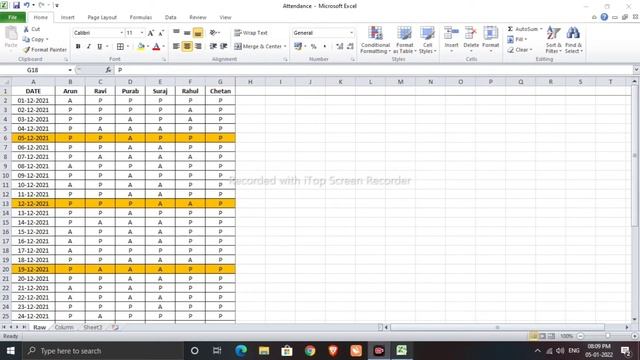Screen dimensions: 640x360
Task: Select the Raw worksheet tab
Action: 40,327
